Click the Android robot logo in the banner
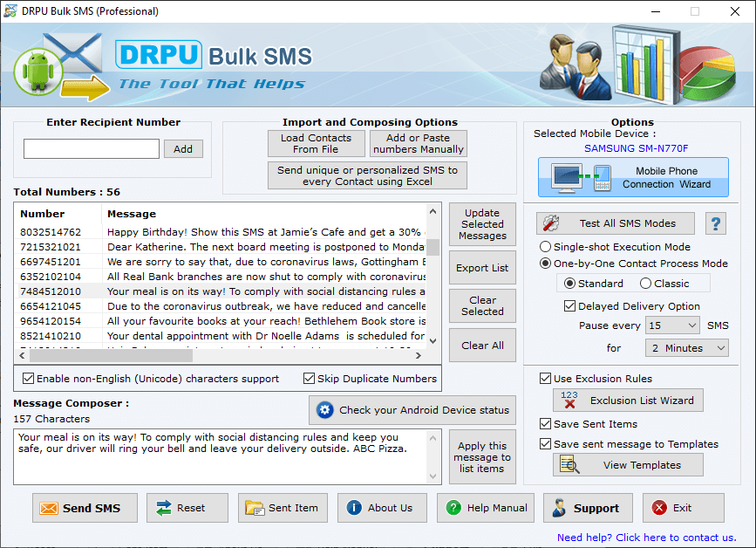756x548 pixels. tap(38, 72)
